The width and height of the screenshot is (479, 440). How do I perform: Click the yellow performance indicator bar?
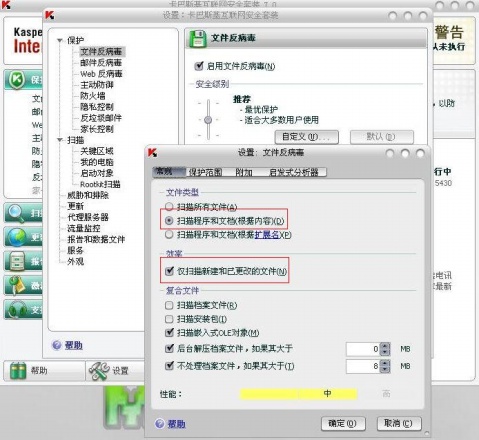tap(298, 394)
